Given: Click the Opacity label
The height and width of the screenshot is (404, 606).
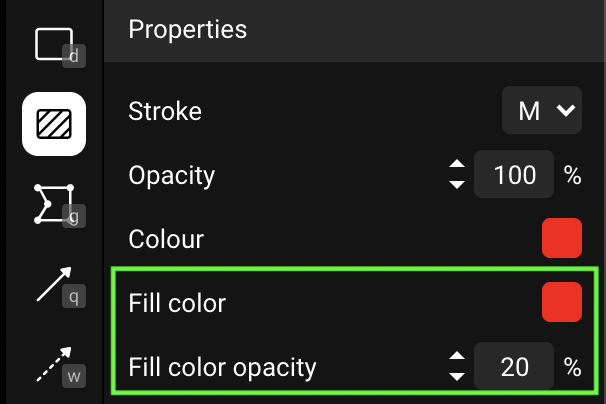Looking at the screenshot, I should [x=172, y=175].
